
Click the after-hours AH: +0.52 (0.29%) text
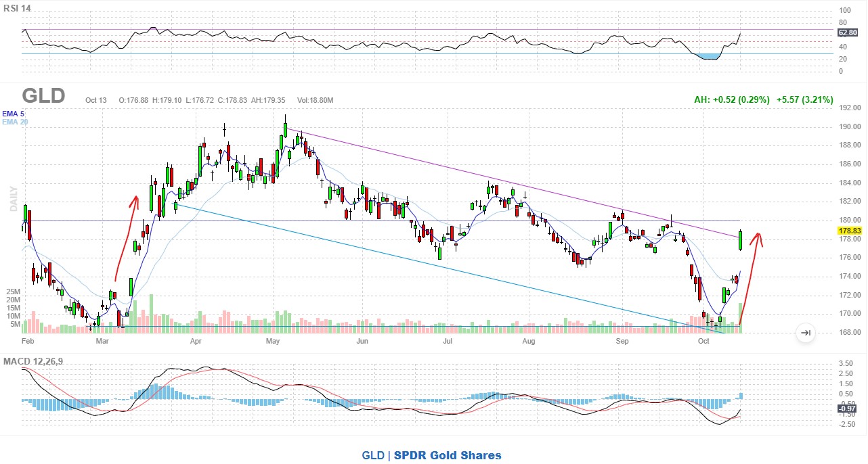click(x=731, y=99)
